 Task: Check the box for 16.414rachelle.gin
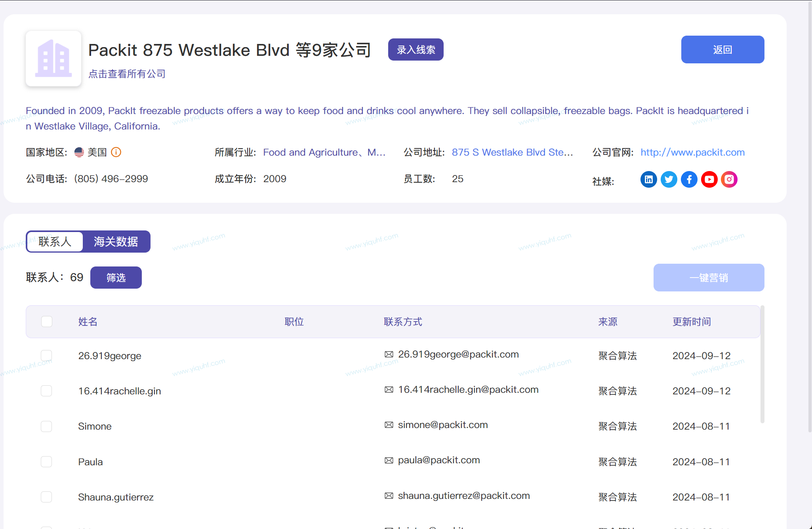46,391
